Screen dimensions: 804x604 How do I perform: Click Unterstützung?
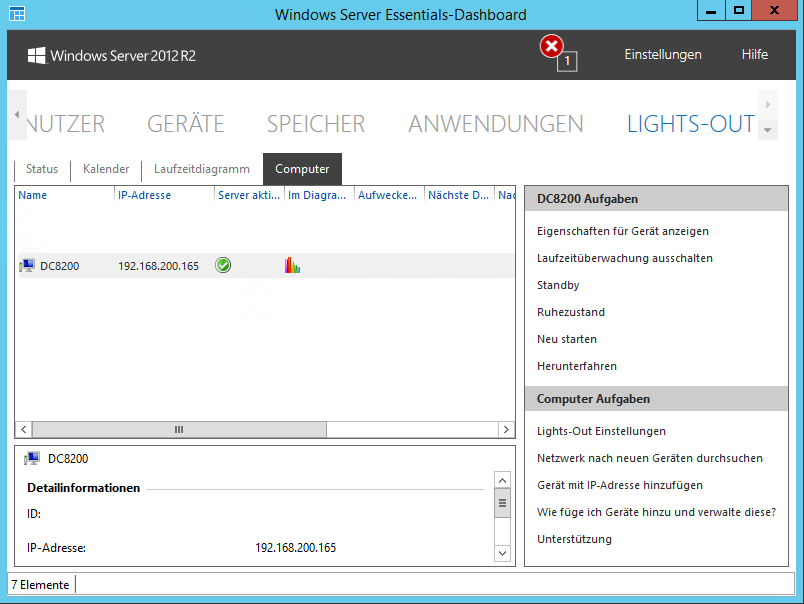[574, 539]
